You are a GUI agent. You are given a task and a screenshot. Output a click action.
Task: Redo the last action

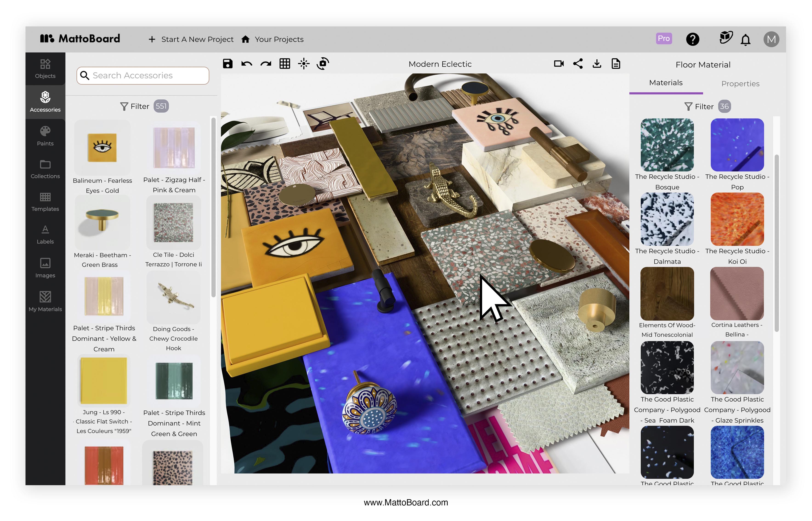click(266, 64)
